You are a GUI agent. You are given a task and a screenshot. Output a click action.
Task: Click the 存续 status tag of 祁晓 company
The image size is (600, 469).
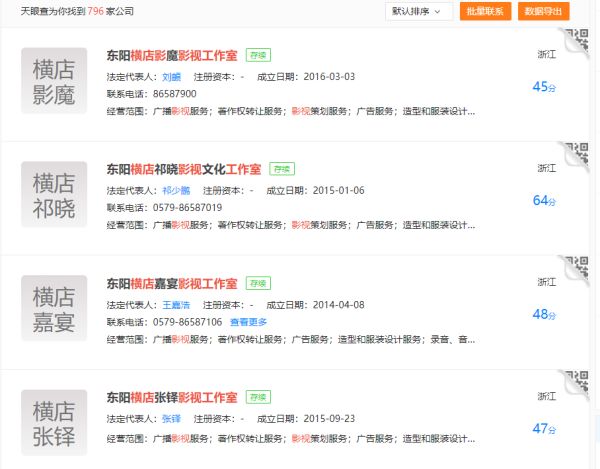[282, 169]
